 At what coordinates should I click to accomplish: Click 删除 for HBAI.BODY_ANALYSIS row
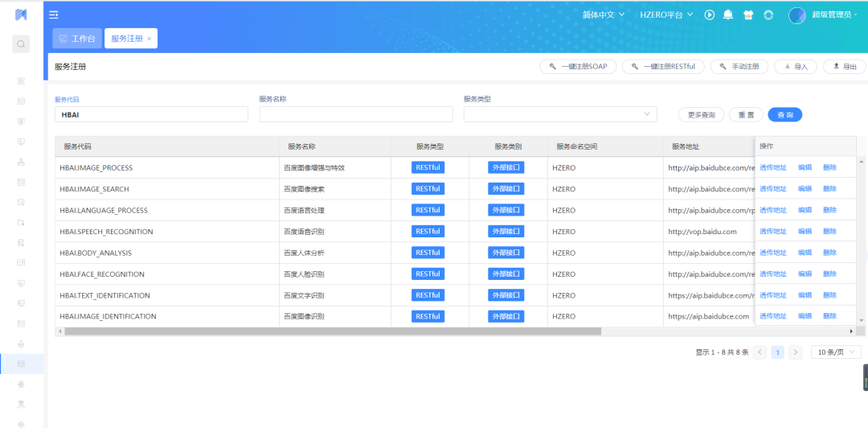tap(829, 253)
